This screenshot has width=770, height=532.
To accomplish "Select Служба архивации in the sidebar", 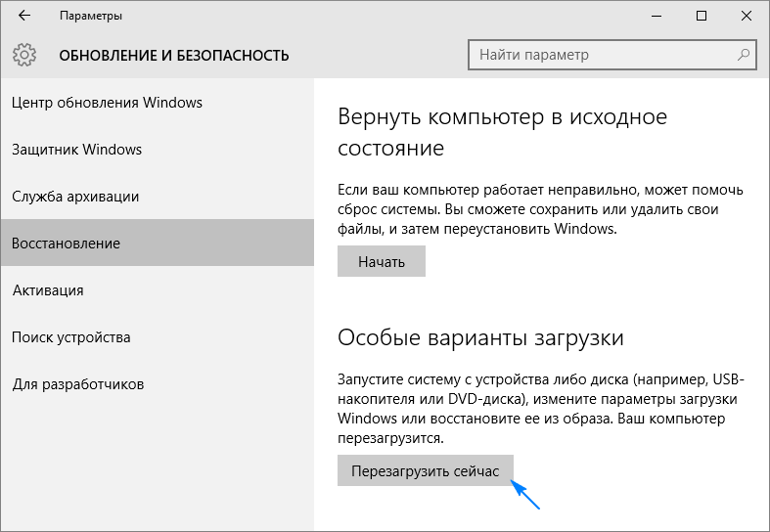I will point(75,197).
